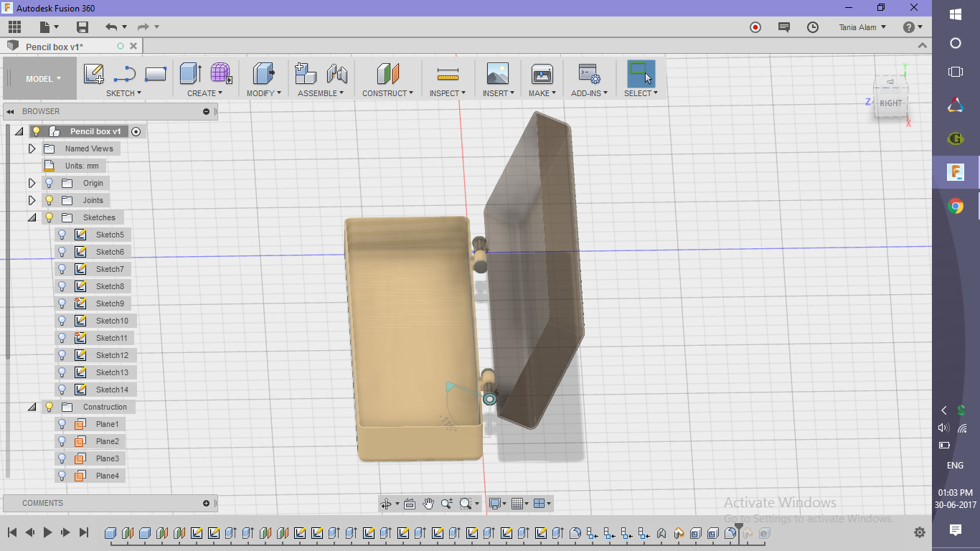Viewport: 980px width, 551px height.
Task: Select the Create Form tool
Action: [221, 74]
